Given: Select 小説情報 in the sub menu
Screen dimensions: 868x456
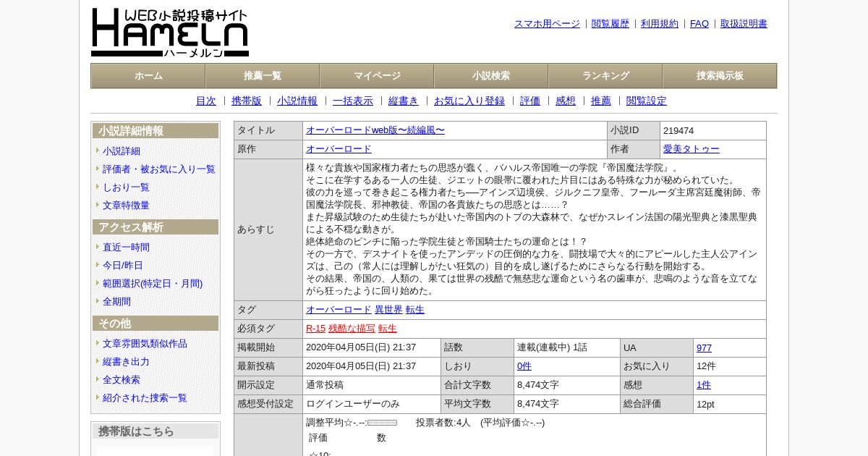Looking at the screenshot, I should click(x=297, y=101).
